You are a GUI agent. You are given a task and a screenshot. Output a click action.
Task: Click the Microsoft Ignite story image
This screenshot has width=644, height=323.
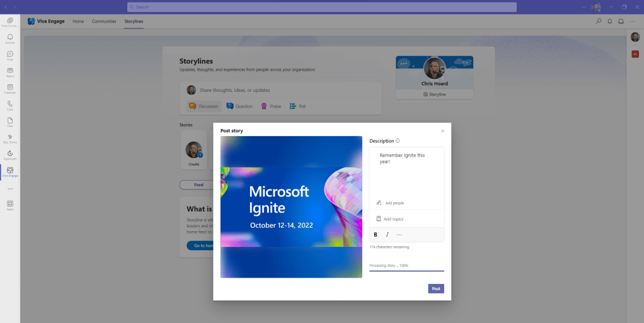291,207
